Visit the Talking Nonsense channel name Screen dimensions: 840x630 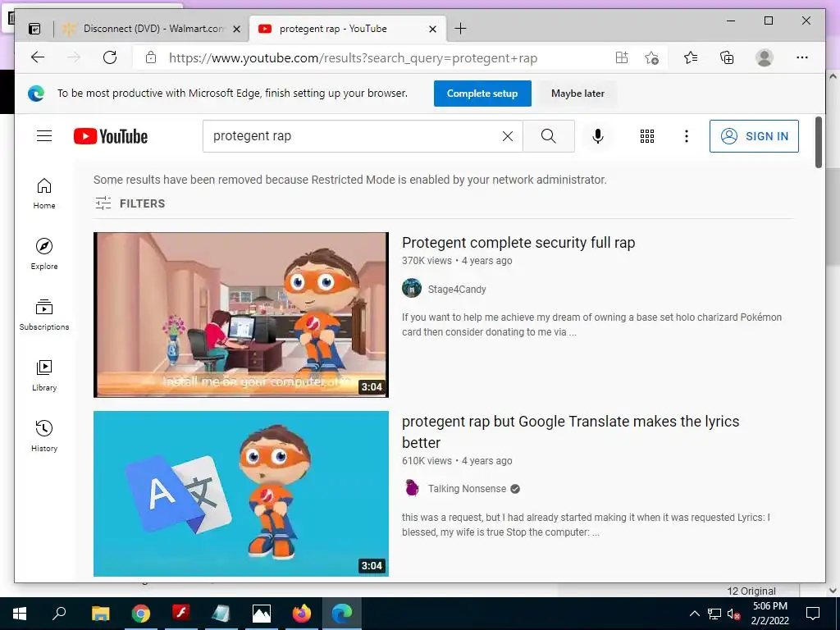tap(467, 489)
